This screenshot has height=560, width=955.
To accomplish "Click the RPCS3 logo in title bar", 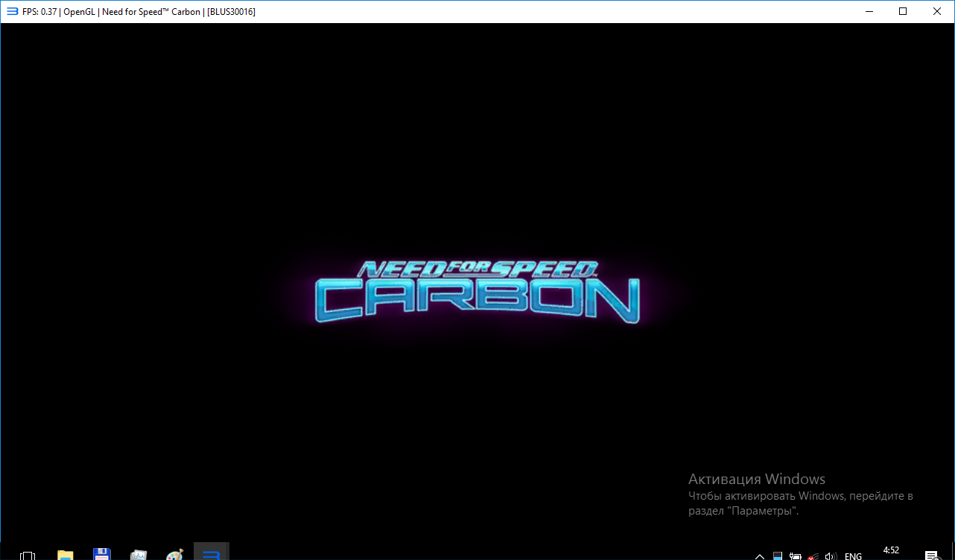I will coord(12,11).
